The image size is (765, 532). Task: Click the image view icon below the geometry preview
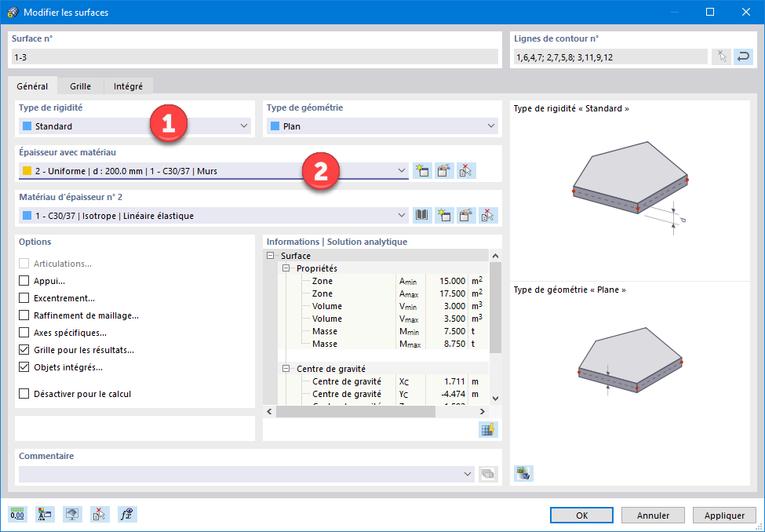click(x=523, y=473)
